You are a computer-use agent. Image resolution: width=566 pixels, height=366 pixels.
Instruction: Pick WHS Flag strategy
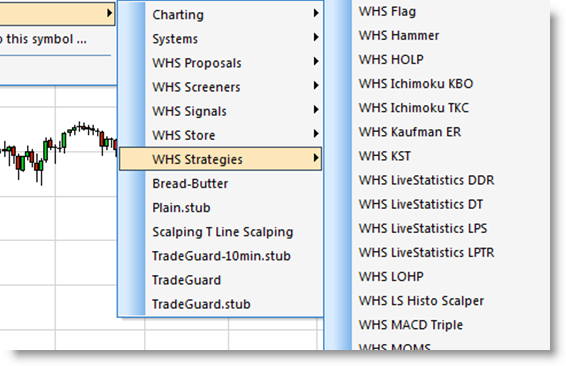[x=387, y=12]
